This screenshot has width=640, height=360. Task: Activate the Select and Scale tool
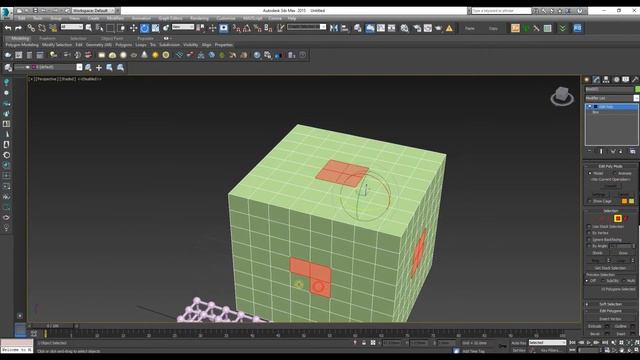pos(156,28)
